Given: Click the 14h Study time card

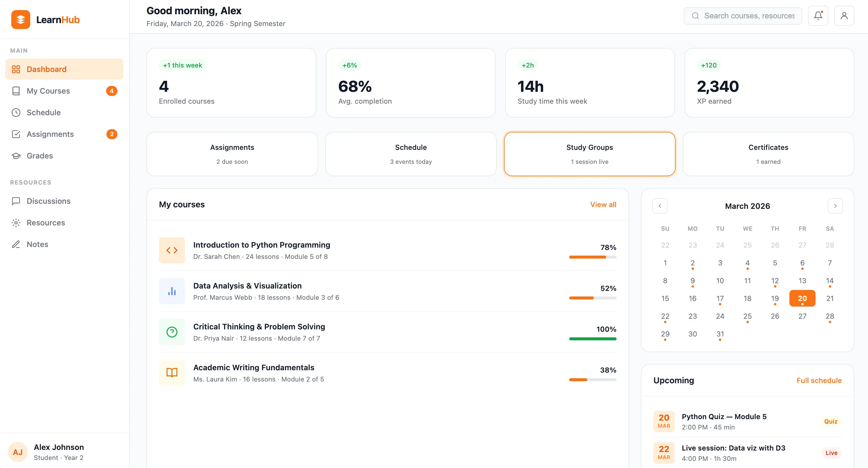Looking at the screenshot, I should click(590, 83).
